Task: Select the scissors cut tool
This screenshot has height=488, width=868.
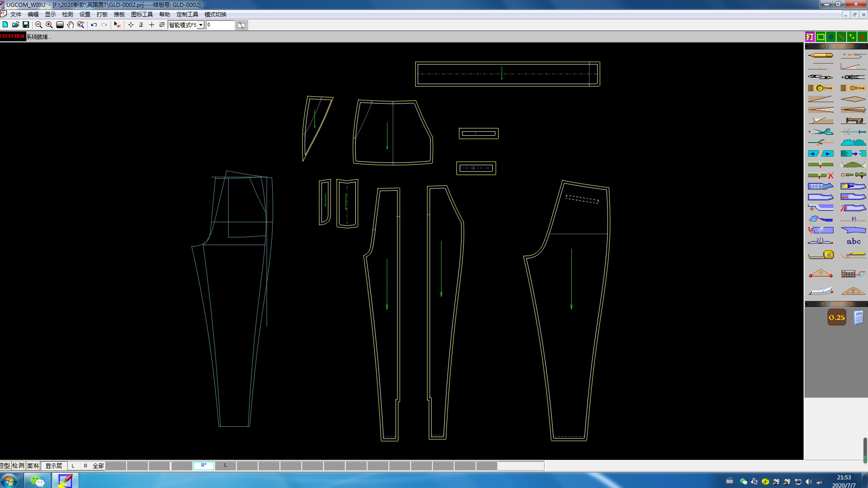Action: pyautogui.click(x=820, y=132)
